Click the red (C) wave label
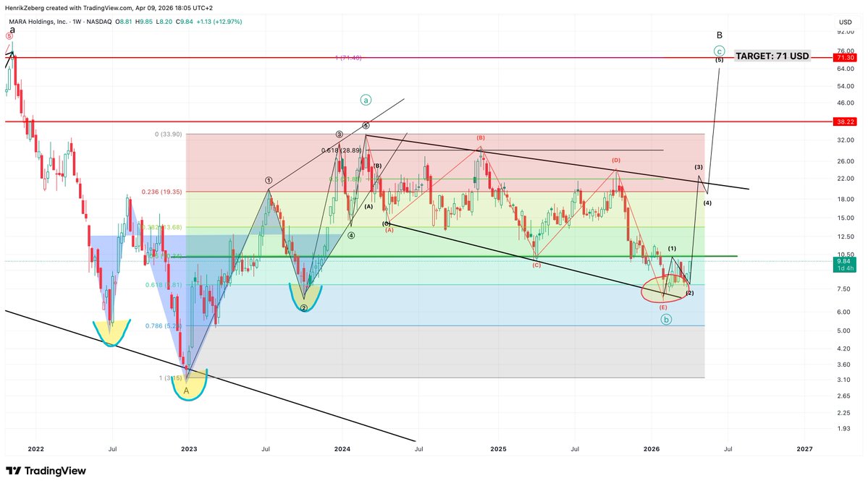The image size is (868, 486). tap(536, 265)
